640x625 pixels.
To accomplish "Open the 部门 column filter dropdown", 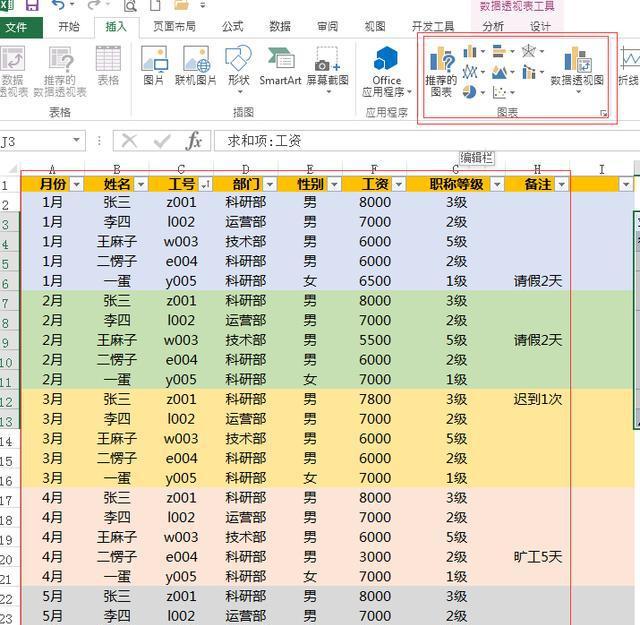I will coord(270,185).
